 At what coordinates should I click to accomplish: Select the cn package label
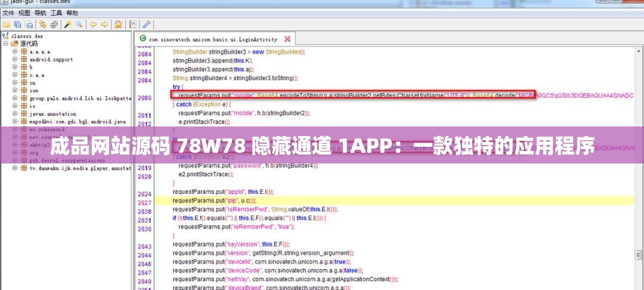32,83
